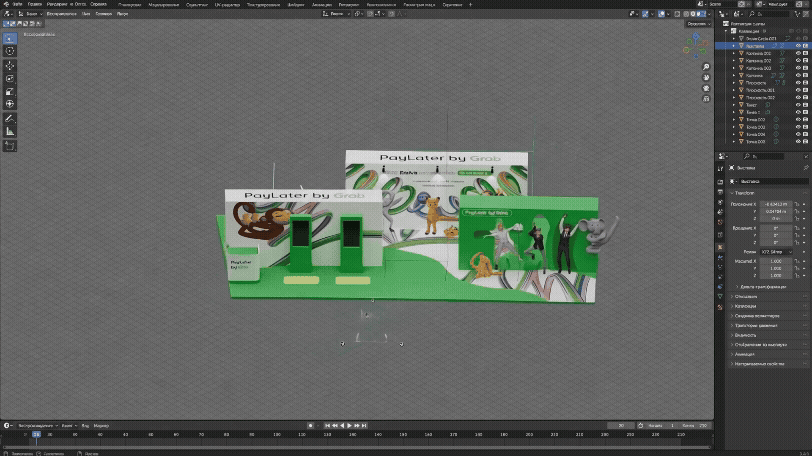
Task: Hide the Колонна.001 object with its eye icon
Action: point(798,53)
